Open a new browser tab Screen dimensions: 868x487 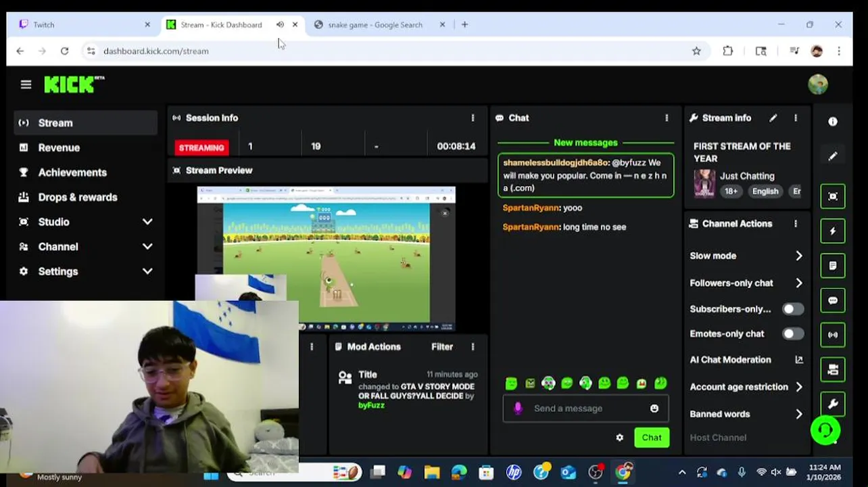(x=464, y=24)
